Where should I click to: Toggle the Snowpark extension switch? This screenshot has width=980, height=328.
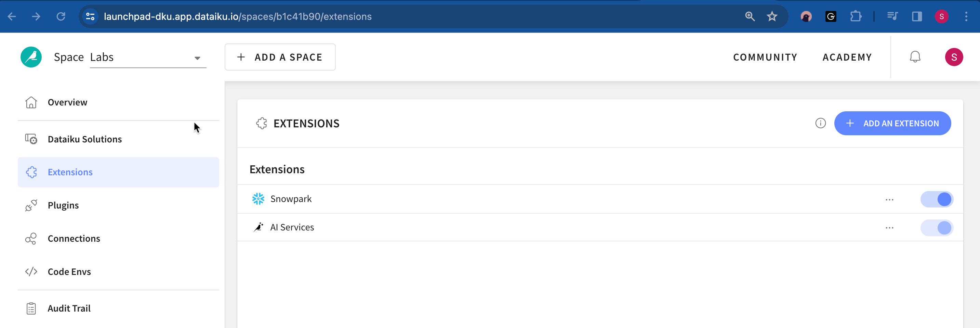tap(937, 199)
